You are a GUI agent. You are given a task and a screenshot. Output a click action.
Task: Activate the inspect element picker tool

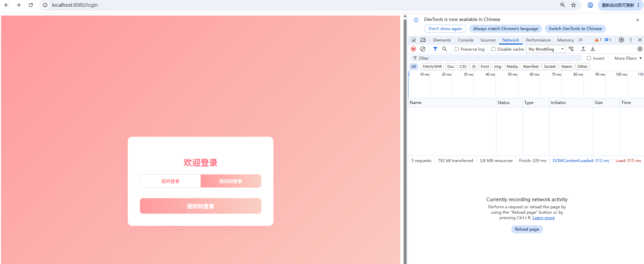(x=413, y=40)
